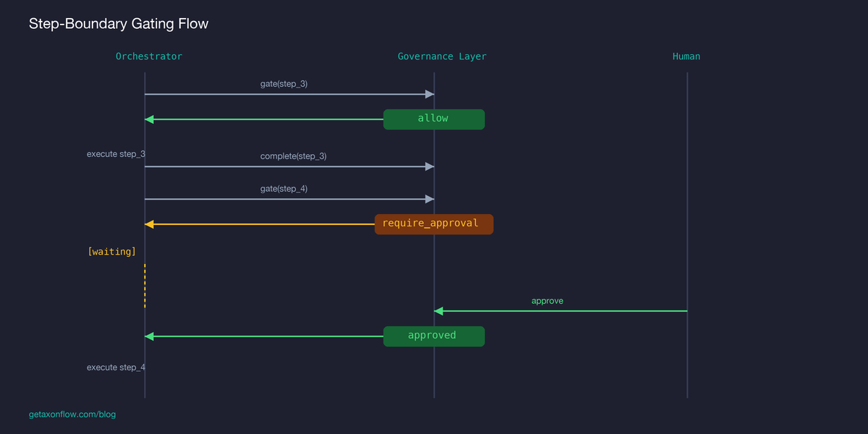Click the gate(step_4) message label

pyautogui.click(x=284, y=188)
